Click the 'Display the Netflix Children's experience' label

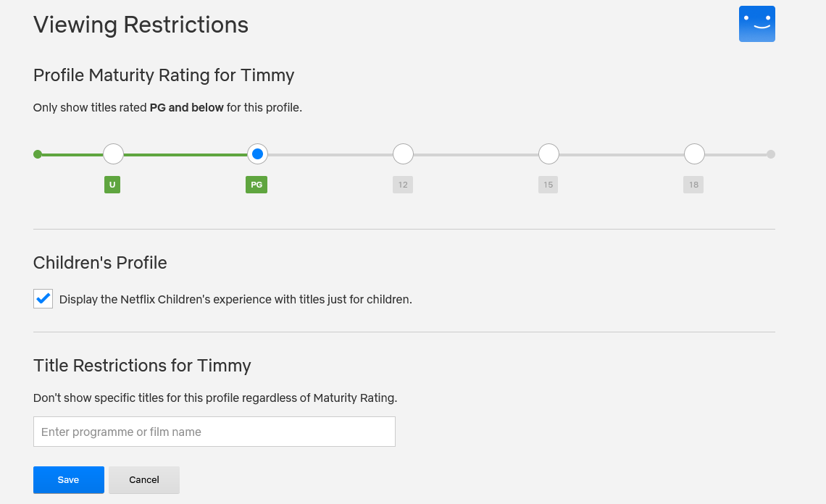pos(235,299)
